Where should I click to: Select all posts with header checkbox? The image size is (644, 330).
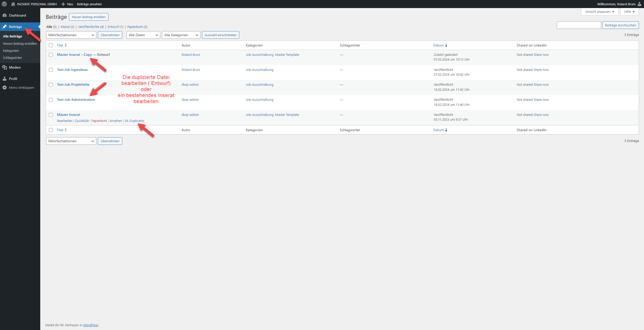(x=51, y=45)
